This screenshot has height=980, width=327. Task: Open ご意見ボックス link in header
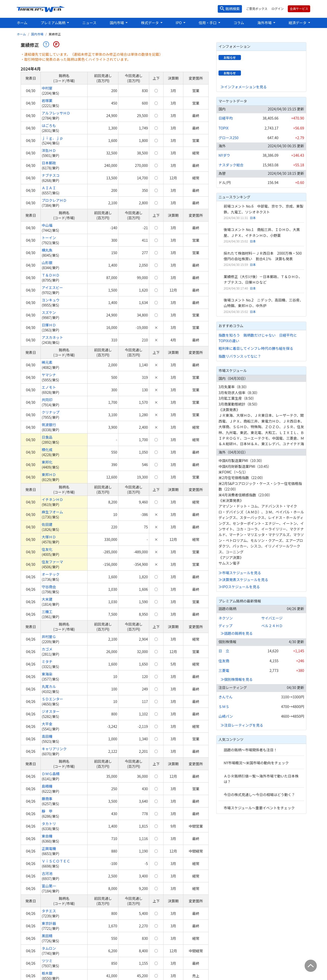[x=256, y=9]
